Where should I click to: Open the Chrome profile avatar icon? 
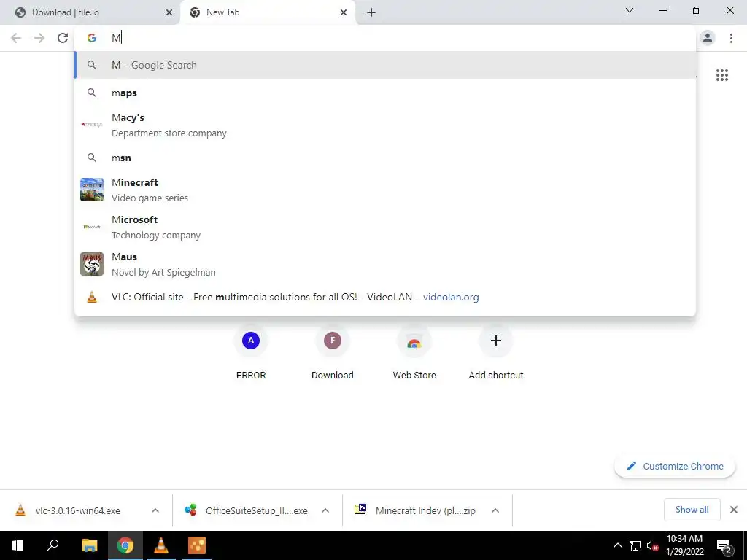708,38
